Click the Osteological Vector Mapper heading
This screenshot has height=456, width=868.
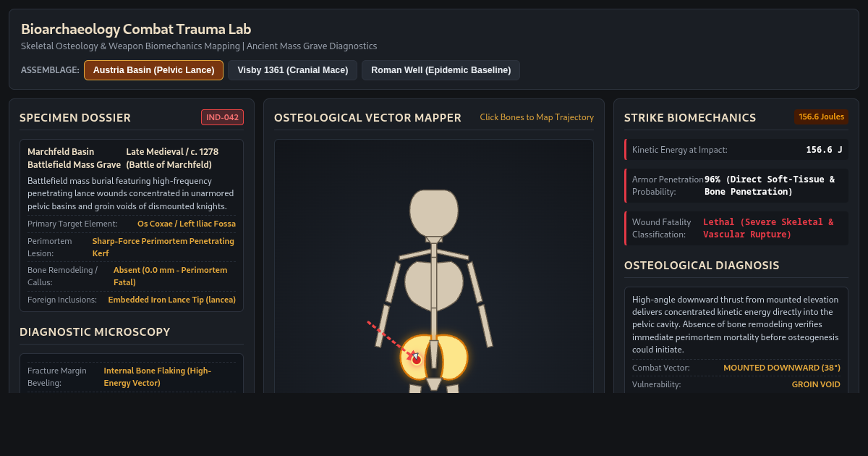click(x=367, y=117)
